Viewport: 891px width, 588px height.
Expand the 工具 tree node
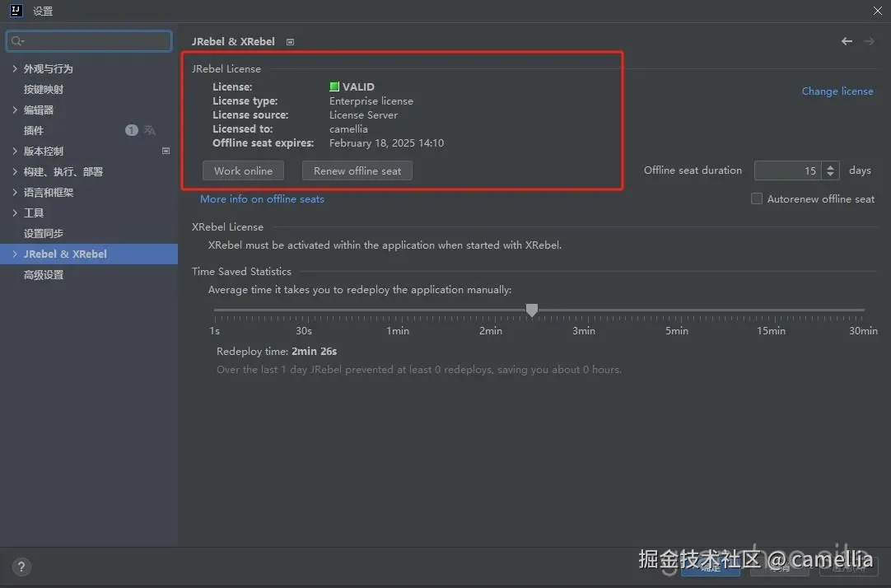pos(15,212)
